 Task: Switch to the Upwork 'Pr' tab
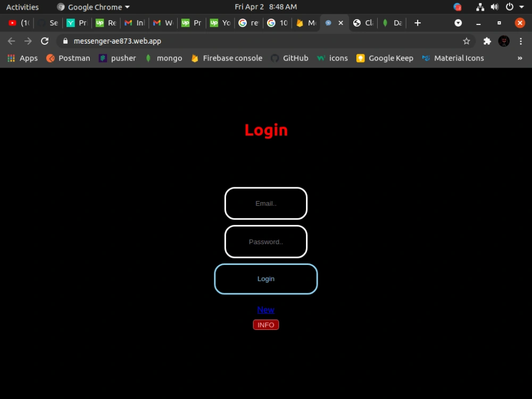click(x=192, y=23)
